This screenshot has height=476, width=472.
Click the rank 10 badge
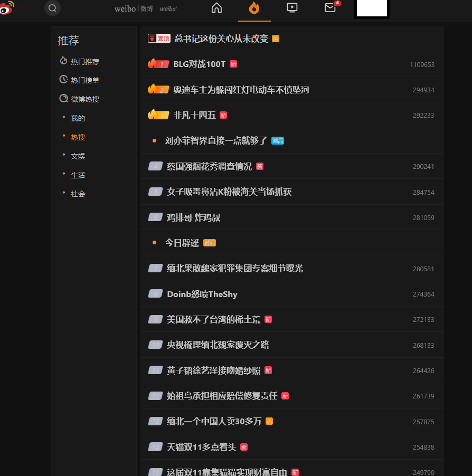[x=156, y=345]
